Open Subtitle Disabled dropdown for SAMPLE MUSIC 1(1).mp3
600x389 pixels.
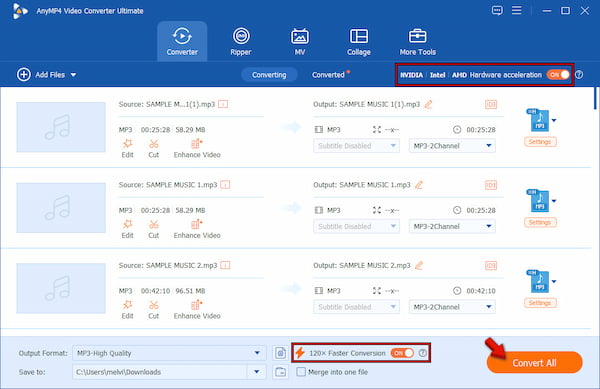click(x=357, y=146)
